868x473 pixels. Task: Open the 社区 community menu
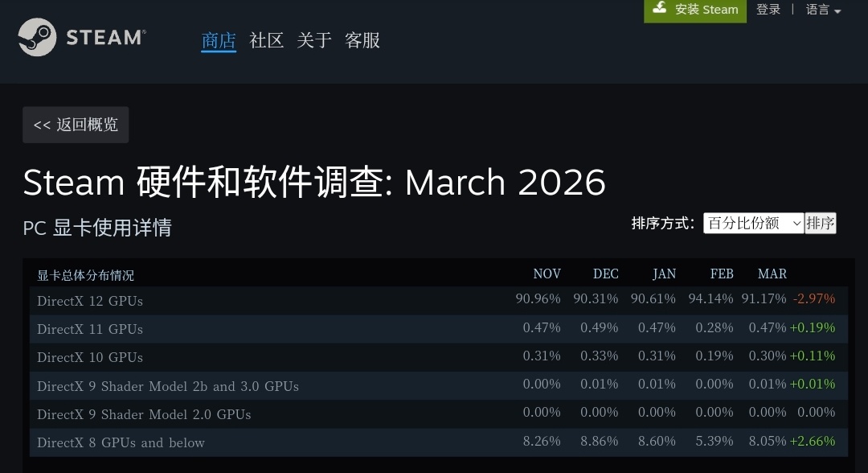(x=267, y=40)
